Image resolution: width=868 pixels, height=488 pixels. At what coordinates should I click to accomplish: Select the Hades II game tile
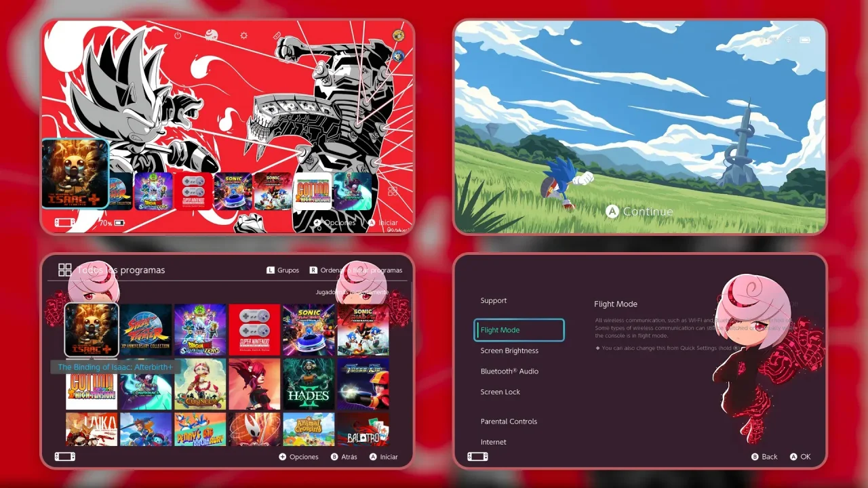coord(309,384)
